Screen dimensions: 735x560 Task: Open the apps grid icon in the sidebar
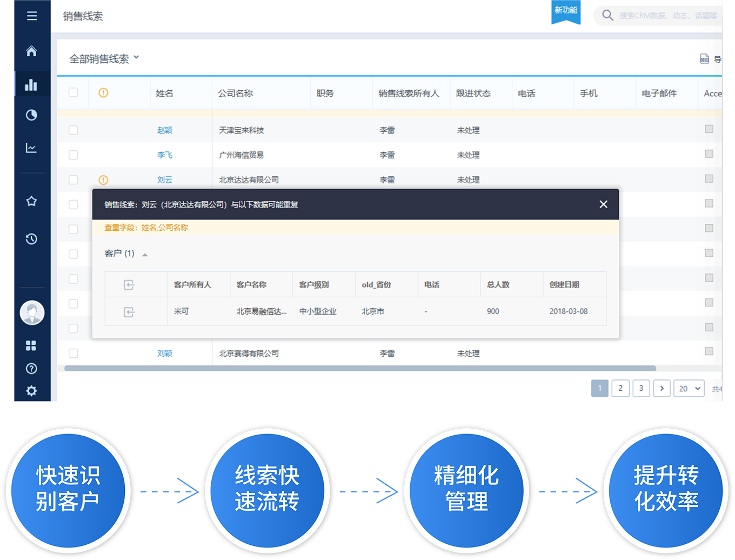[x=31, y=345]
